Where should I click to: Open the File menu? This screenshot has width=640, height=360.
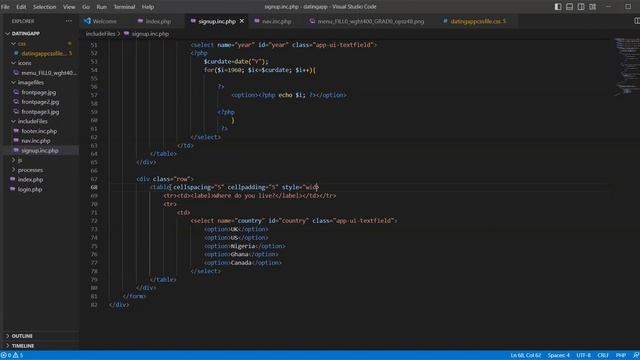(5, 7)
